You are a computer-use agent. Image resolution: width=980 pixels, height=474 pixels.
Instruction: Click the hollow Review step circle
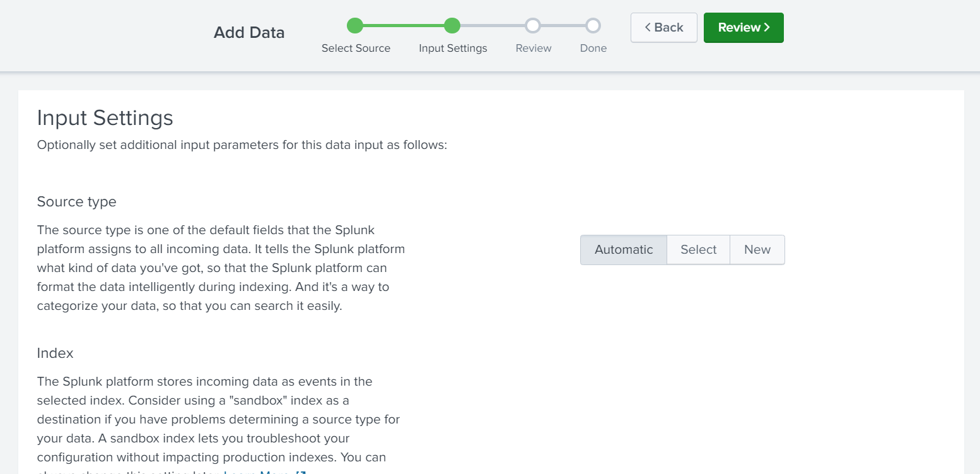[x=533, y=25]
